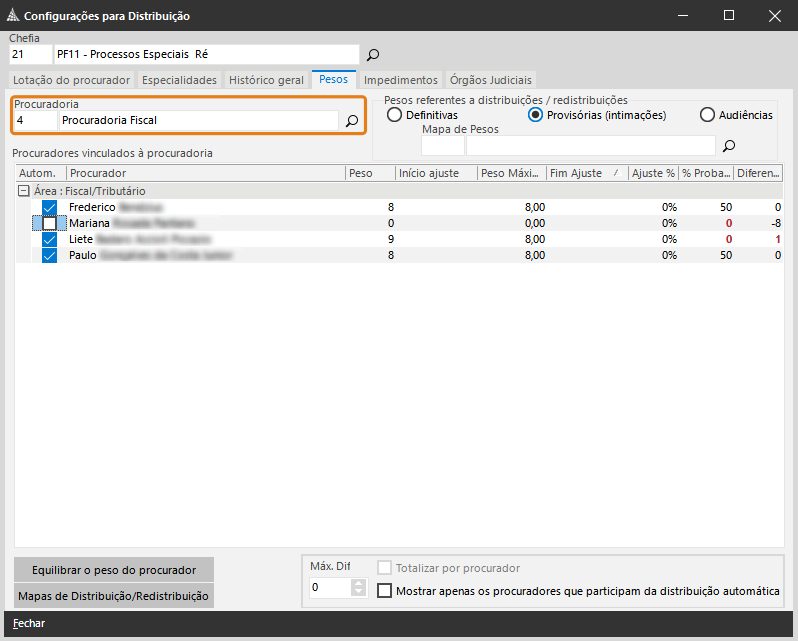
Task: Uncheck automatic checkbox for Frederico
Action: point(49,207)
